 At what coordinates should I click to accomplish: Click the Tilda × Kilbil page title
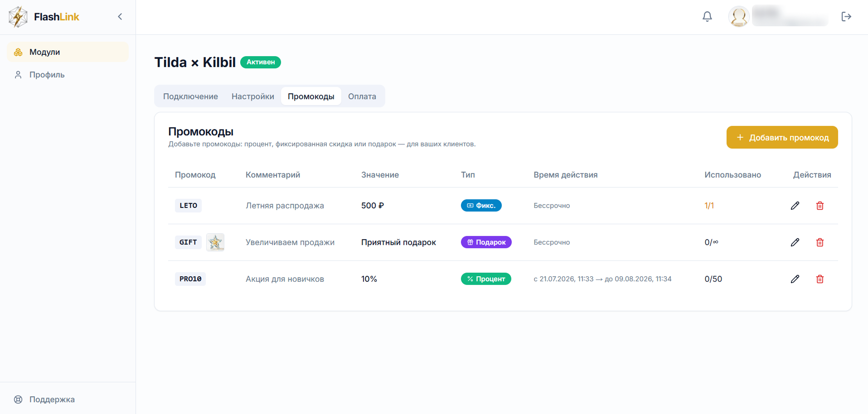click(x=195, y=62)
